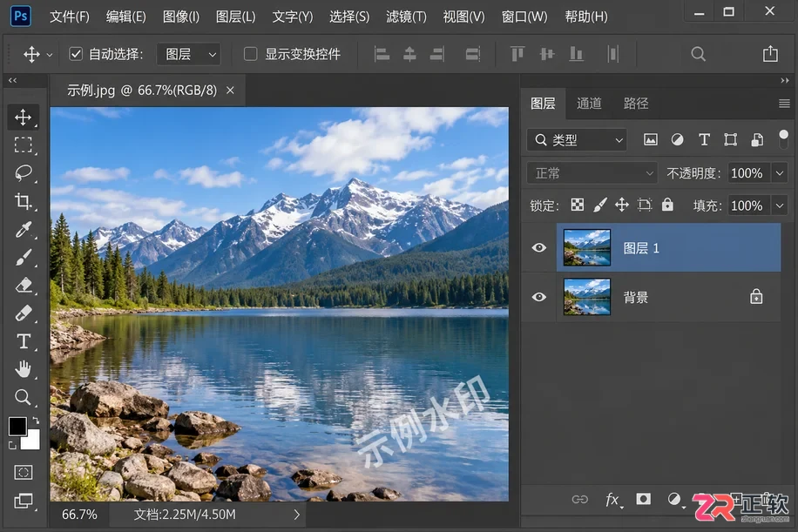The height and width of the screenshot is (532, 798).
Task: Switch to the 通道 tab
Action: [589, 104]
